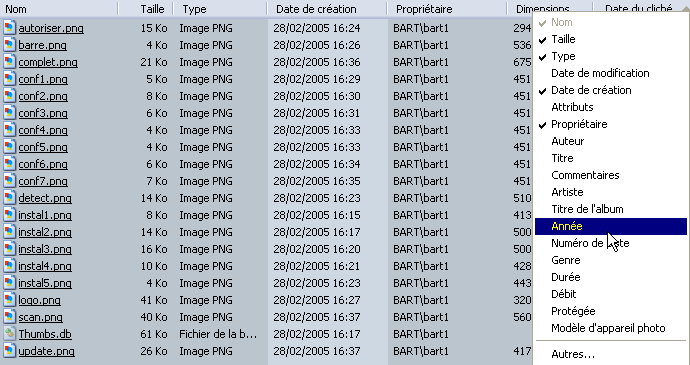The height and width of the screenshot is (365, 690).
Task: Click the '61 Ko' size cell
Action: [154, 334]
